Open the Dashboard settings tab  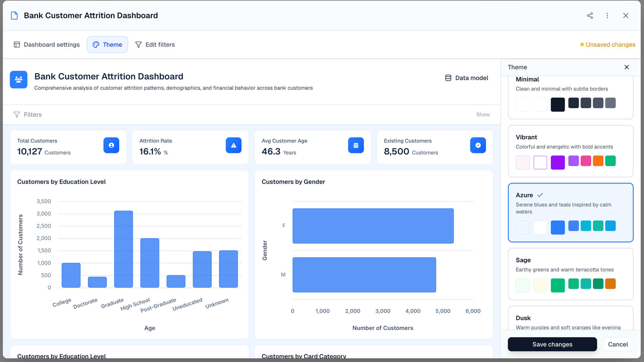[x=47, y=44]
